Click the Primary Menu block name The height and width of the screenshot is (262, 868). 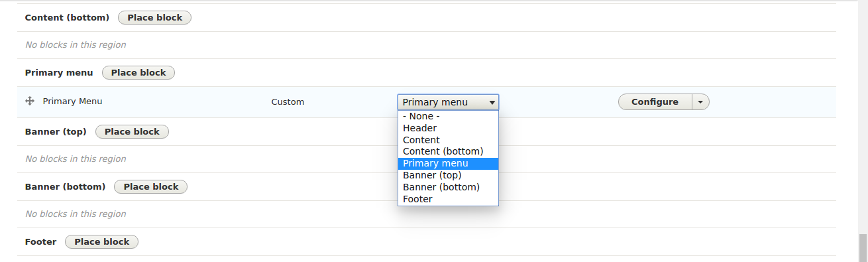pos(72,101)
